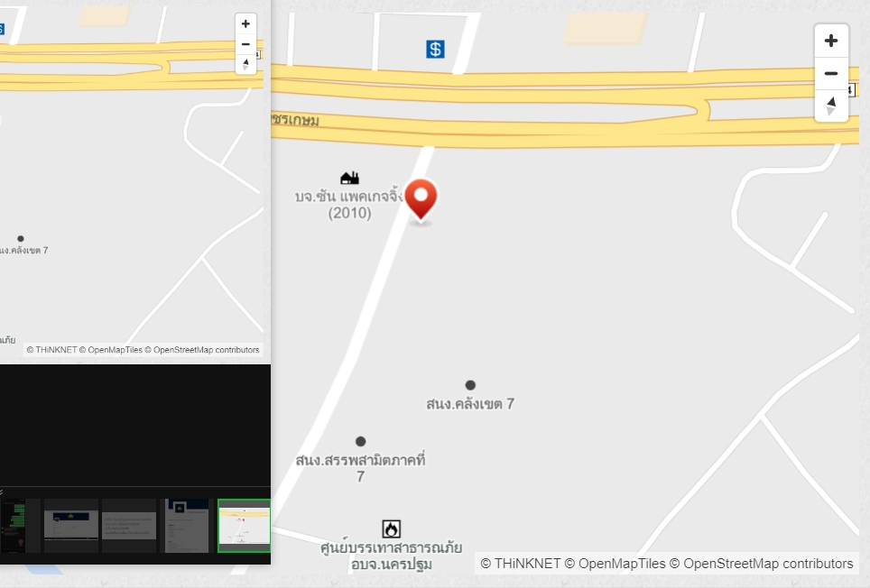Open OpenStreetMap contributors link on large map
Screen dimensions: 870x588
click(x=768, y=564)
